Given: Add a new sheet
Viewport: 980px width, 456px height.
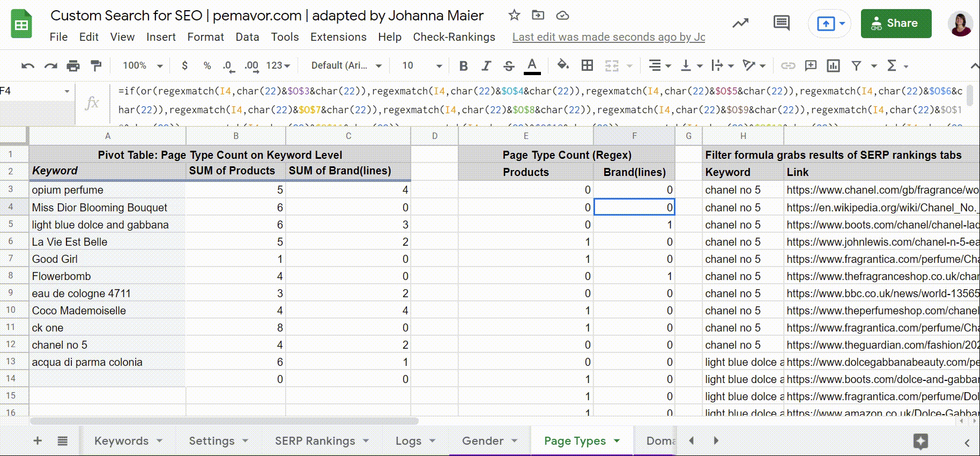Looking at the screenshot, I should [x=38, y=441].
